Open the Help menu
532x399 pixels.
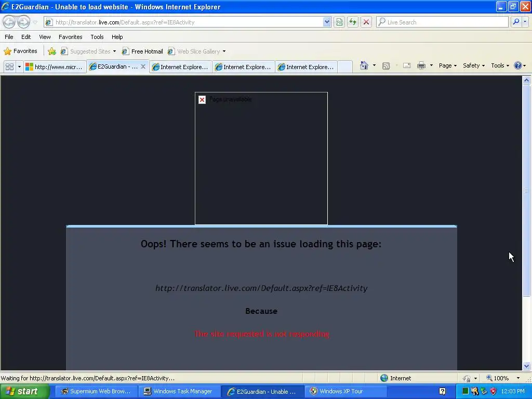tap(117, 37)
